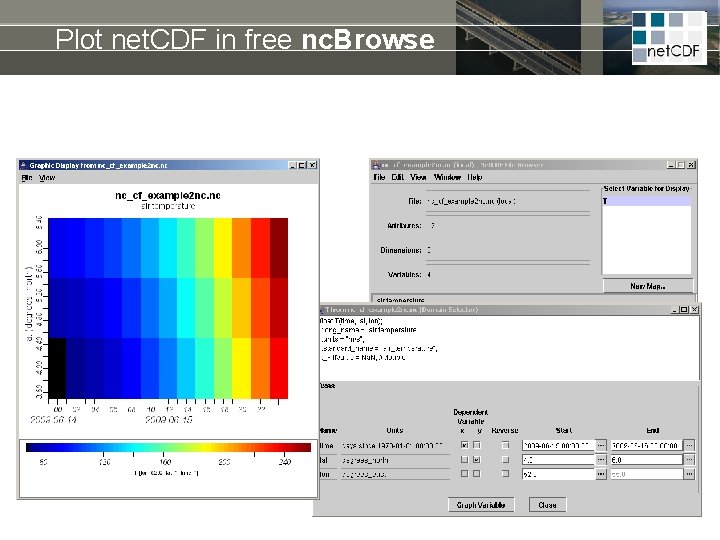Click the netCDF logo in slide header

[x=669, y=38]
